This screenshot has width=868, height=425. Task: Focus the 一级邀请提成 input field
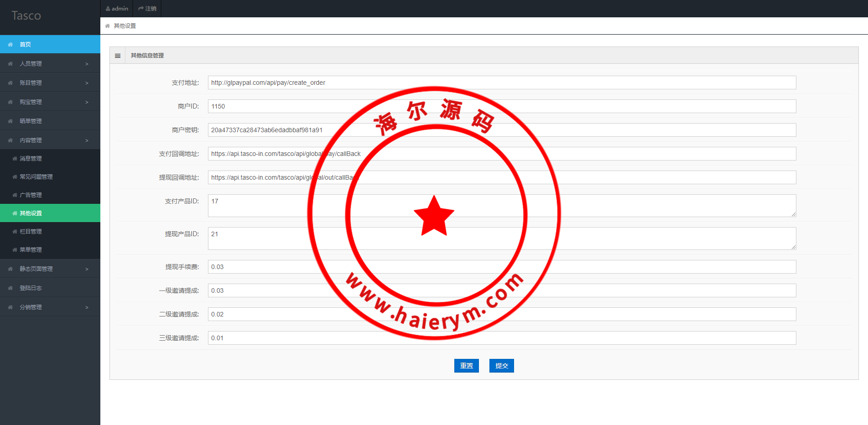tap(502, 290)
